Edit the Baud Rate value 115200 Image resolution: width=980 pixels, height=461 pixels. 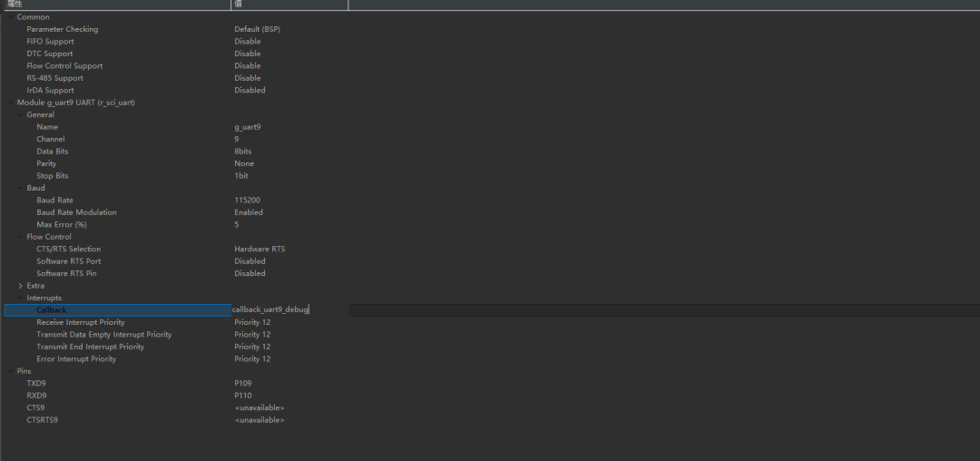[248, 201]
